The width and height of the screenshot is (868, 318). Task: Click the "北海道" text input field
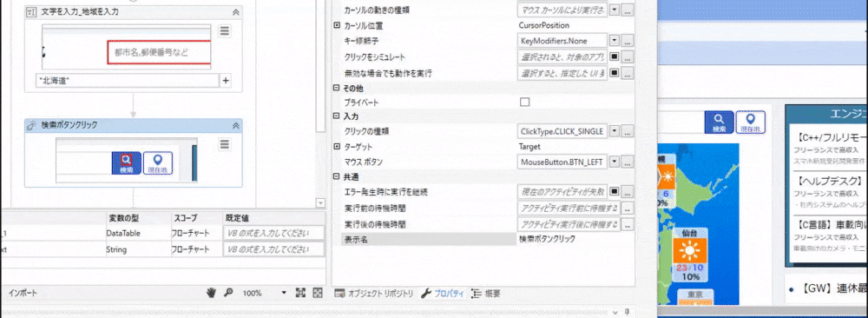[128, 81]
